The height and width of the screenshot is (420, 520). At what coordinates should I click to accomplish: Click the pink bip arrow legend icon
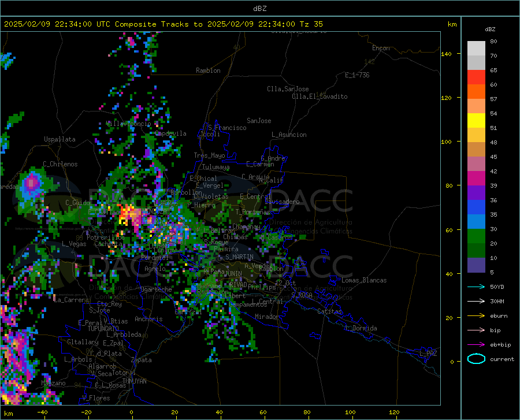pyautogui.click(x=476, y=330)
